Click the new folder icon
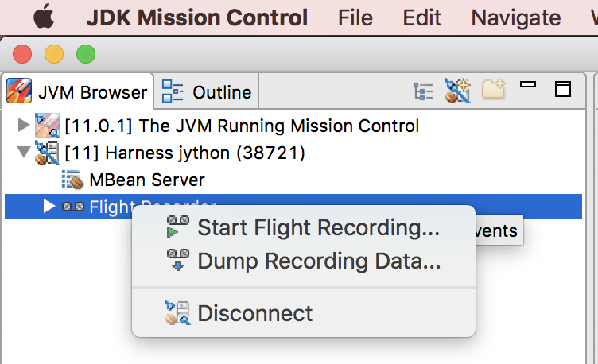The width and height of the screenshot is (598, 364). 494,90
